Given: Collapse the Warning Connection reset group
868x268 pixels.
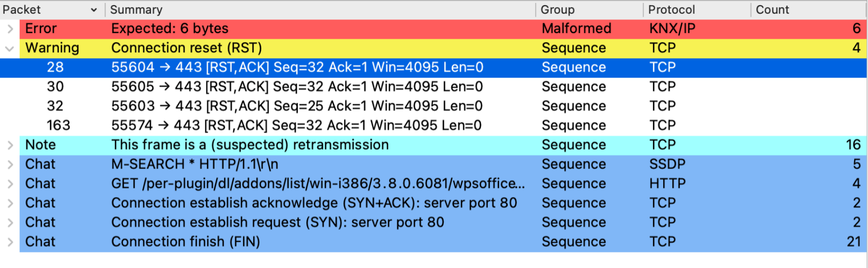Looking at the screenshot, I should 9,49.
